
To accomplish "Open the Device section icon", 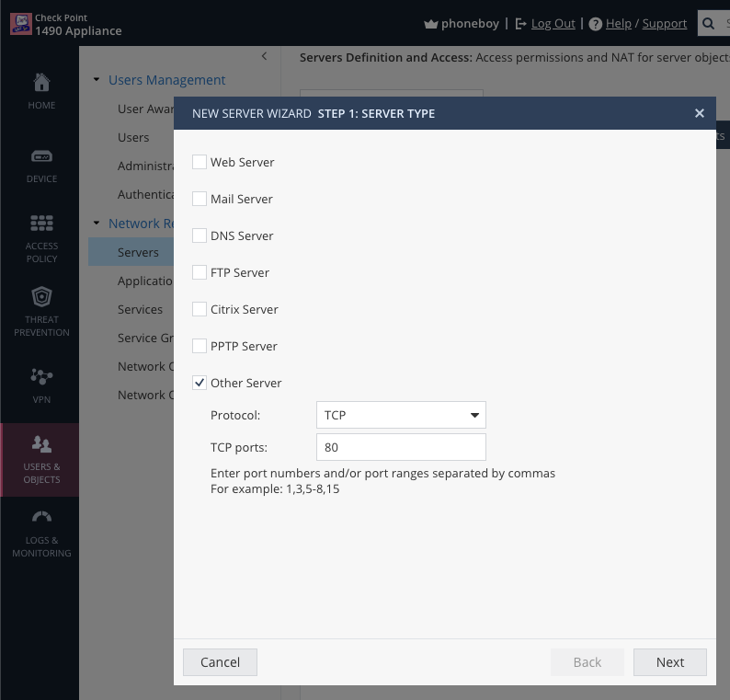I will [x=41, y=156].
